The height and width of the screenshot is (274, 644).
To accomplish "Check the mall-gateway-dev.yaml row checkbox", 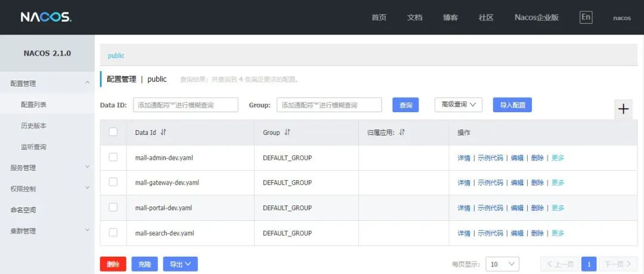I will [x=113, y=182].
